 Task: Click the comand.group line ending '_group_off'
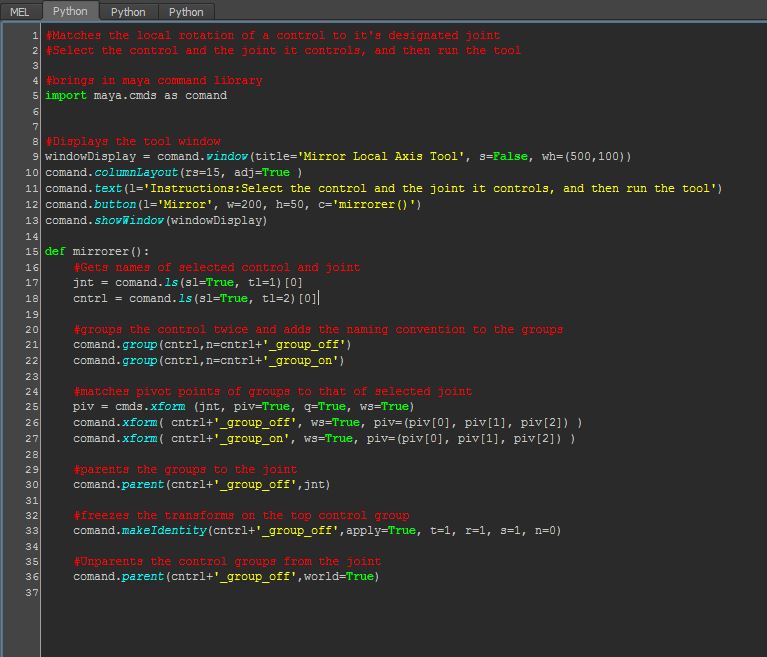212,344
